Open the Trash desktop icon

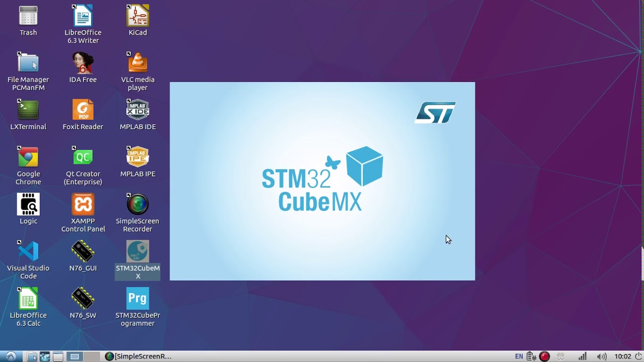(28, 16)
